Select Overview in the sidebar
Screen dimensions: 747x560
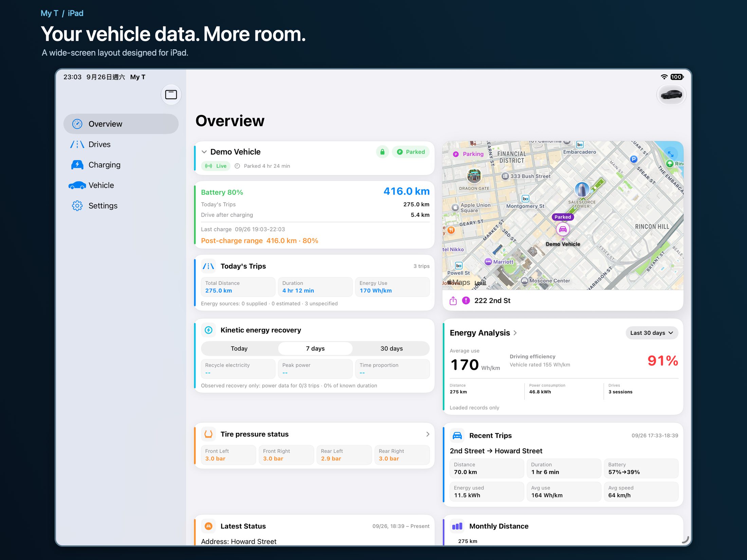121,124
